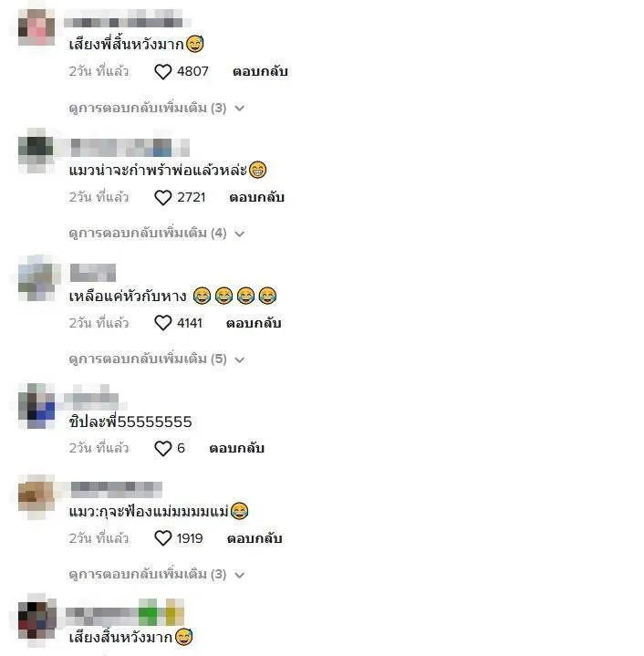Reply to the ชิปละพี่55555555 comment
The image size is (644, 656).
[x=236, y=448]
